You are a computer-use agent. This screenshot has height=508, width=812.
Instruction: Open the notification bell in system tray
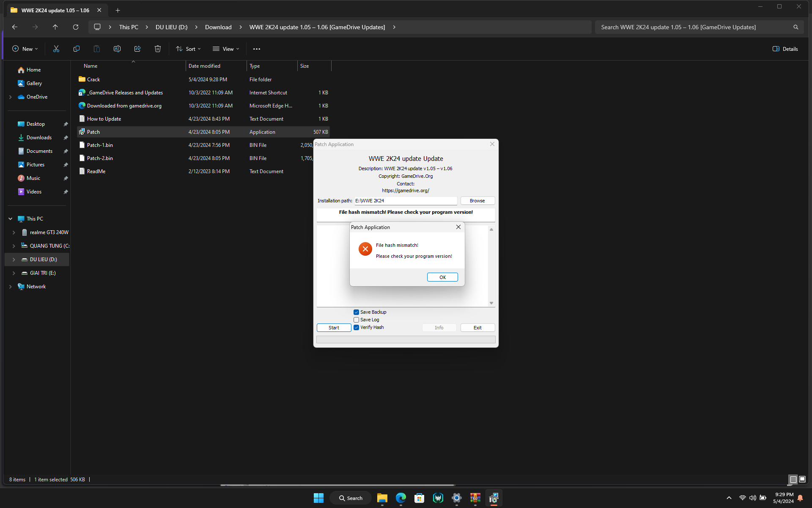[x=800, y=498]
